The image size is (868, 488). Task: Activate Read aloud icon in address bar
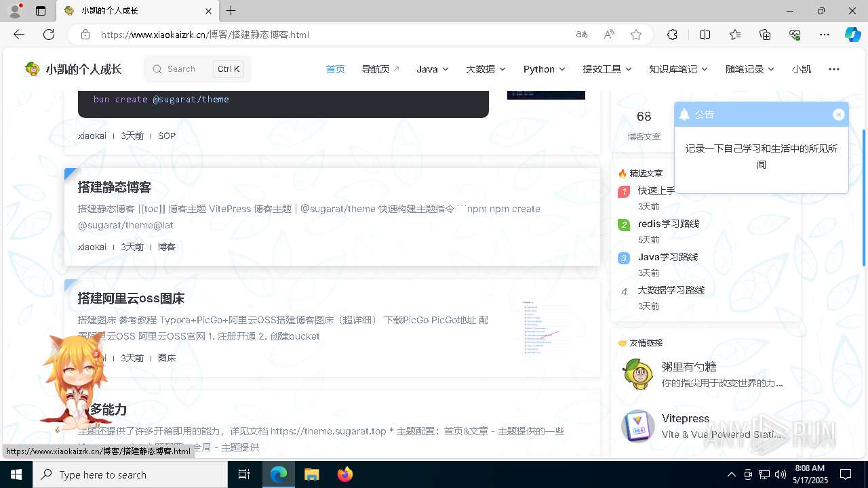click(609, 35)
